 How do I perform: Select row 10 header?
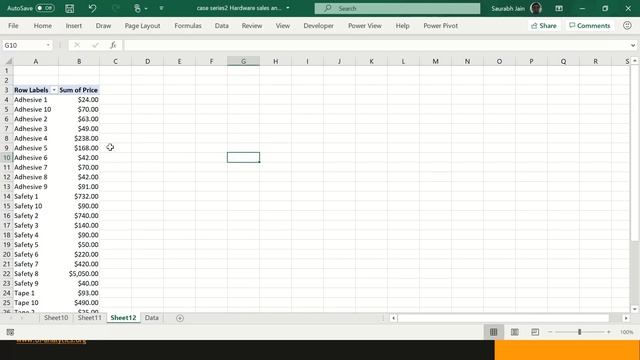click(7, 158)
